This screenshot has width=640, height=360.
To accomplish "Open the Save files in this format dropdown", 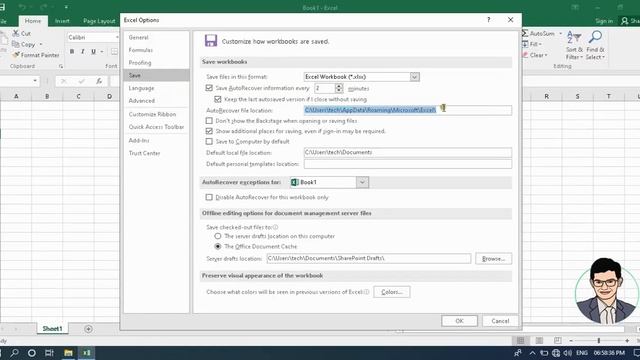I will click(x=414, y=77).
